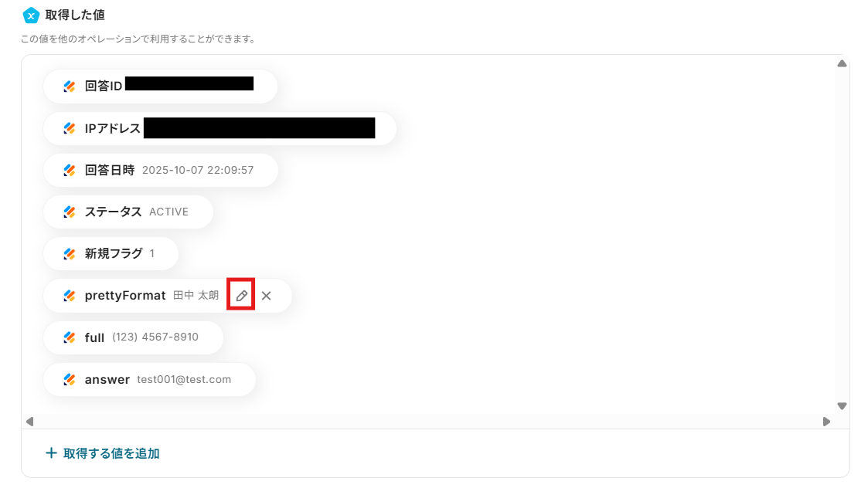Select the ステータス ACTIVE chip
Viewport: 868px width, 488px height.
tap(128, 212)
